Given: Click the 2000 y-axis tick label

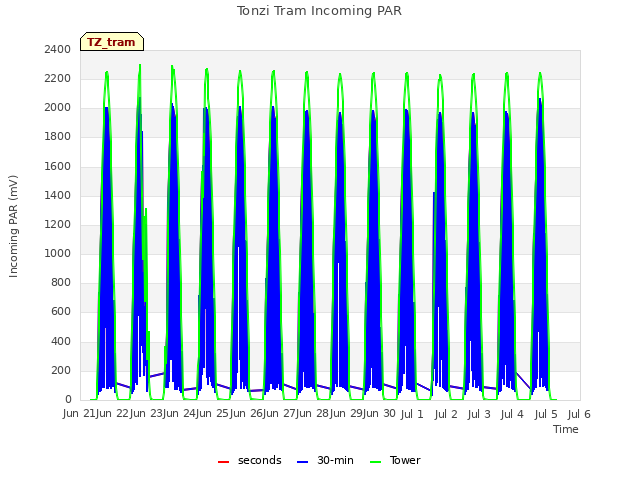Looking at the screenshot, I should [58, 108].
